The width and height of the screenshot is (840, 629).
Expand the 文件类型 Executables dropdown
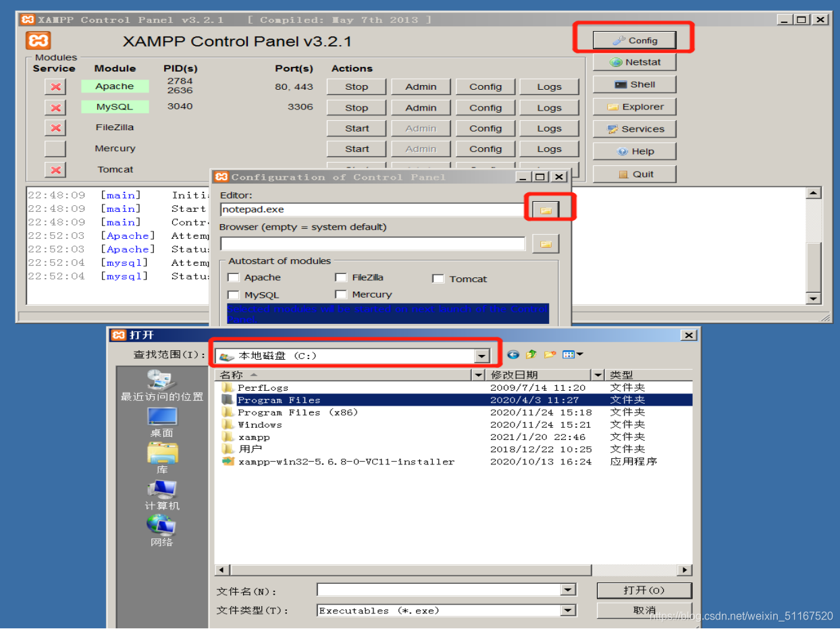click(569, 611)
